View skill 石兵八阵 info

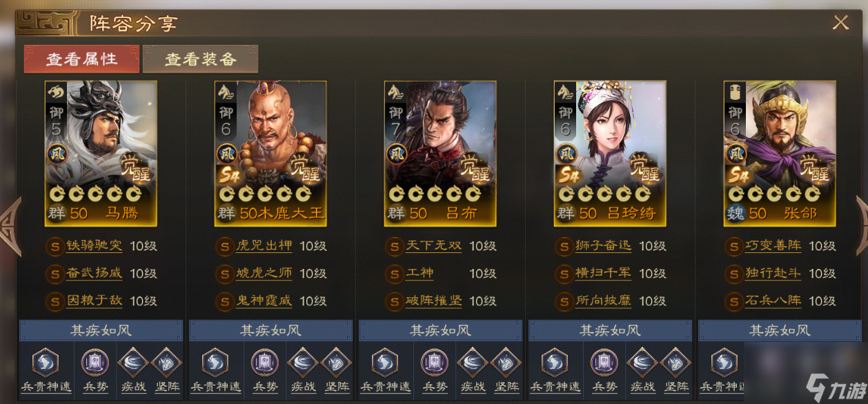pos(773,301)
